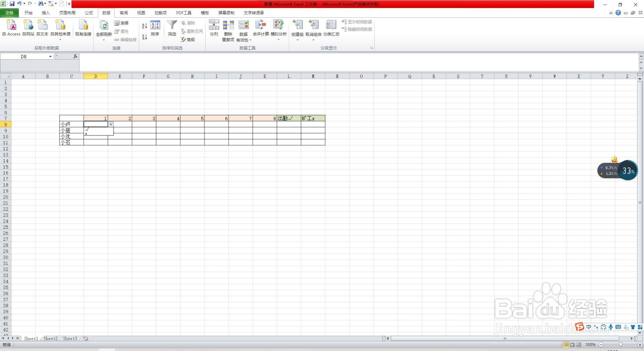
Task: Insert a new worksheet with the tab icon
Action: coord(85,339)
